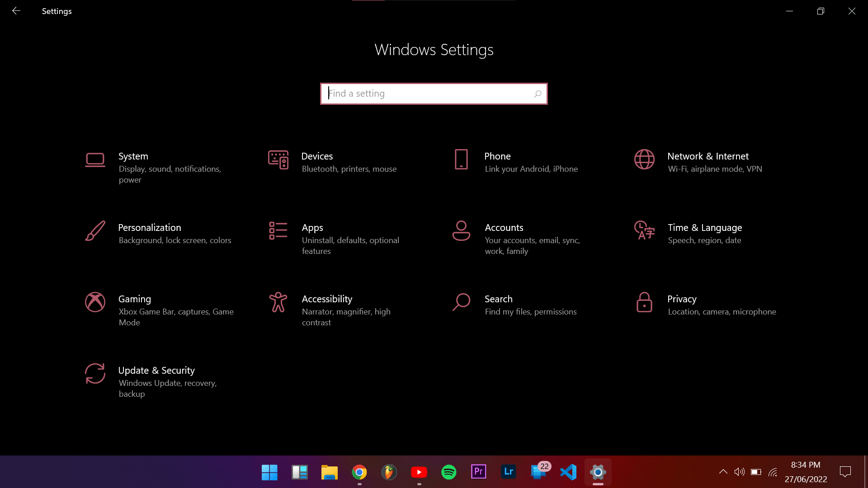Image resolution: width=868 pixels, height=488 pixels.
Task: Open the System settings title link
Action: (133, 156)
